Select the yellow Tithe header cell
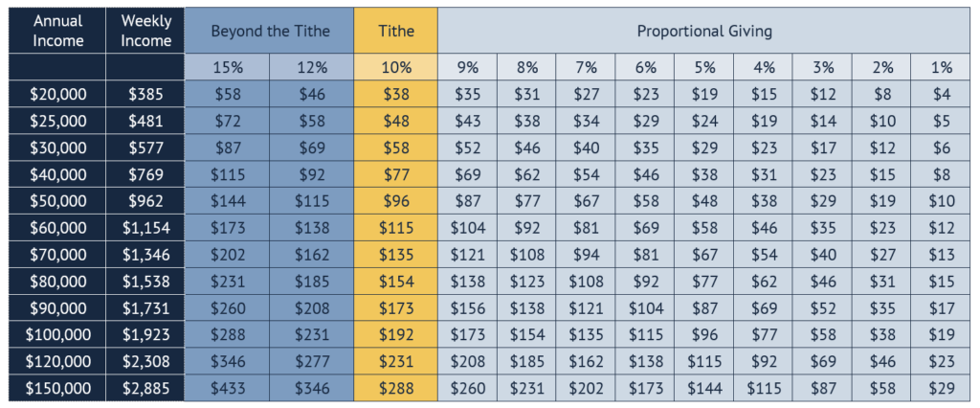 pyautogui.click(x=396, y=31)
